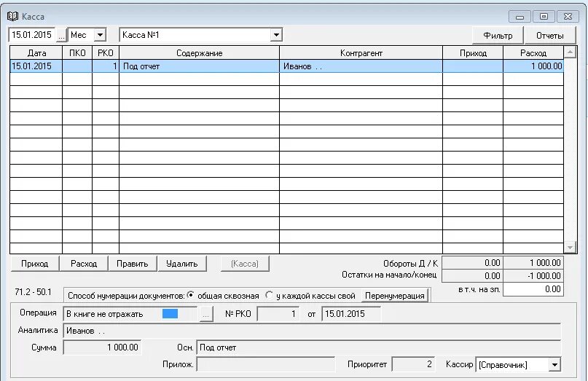Open the Касса №1 selection dropdown

tap(276, 35)
